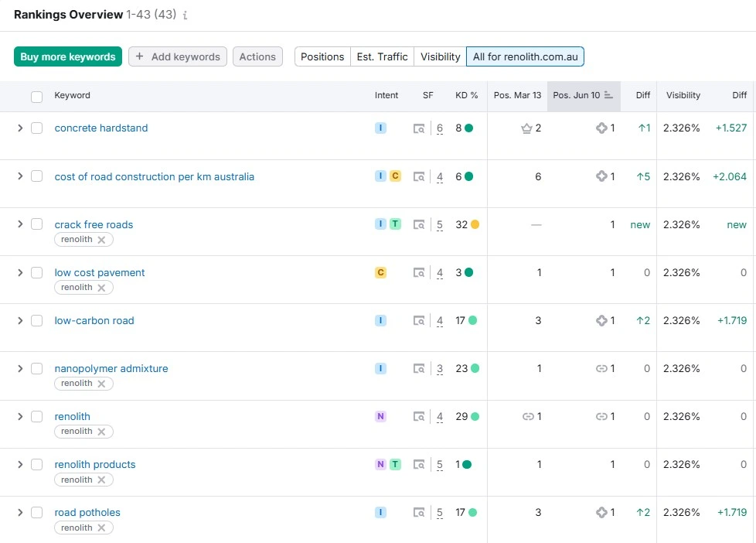The image size is (756, 543).
Task: Click AI overview icon in road potholes row
Action: click(601, 513)
